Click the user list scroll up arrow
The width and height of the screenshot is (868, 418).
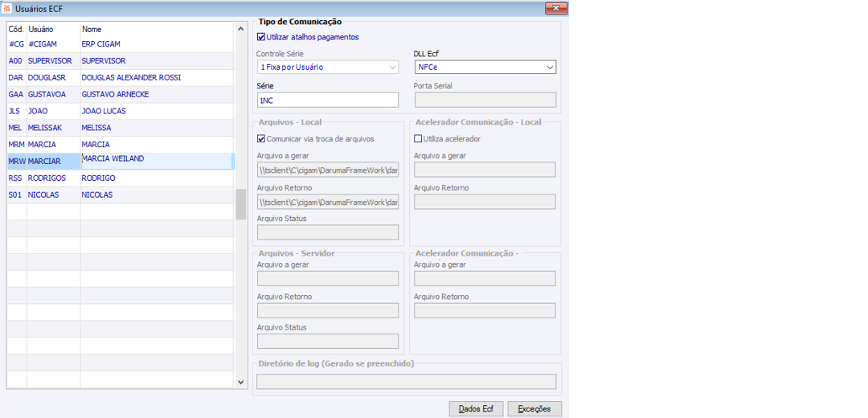(x=240, y=29)
